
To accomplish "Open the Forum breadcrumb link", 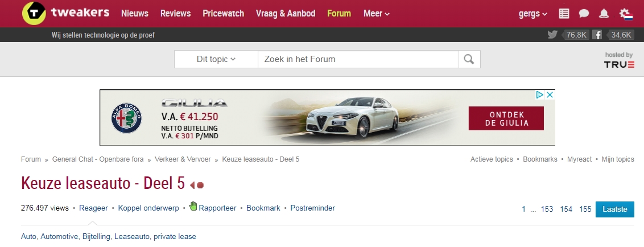I will pyautogui.click(x=31, y=159).
